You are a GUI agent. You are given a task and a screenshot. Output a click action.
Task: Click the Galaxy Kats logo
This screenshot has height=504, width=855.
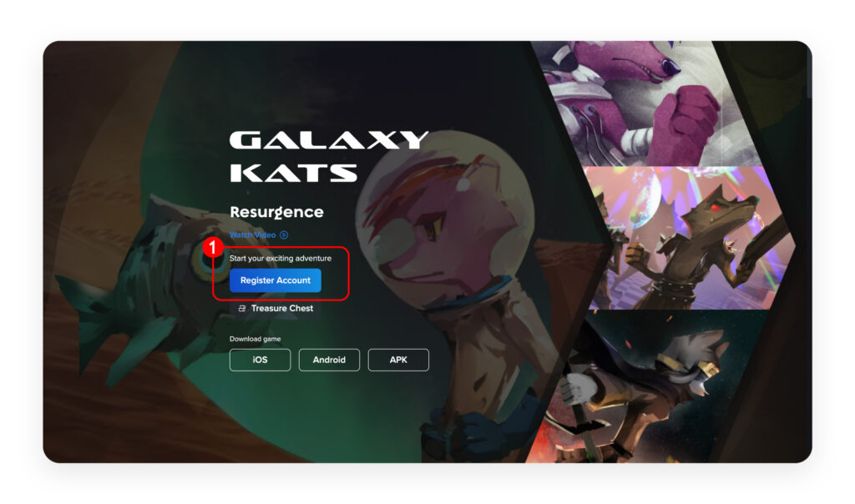coord(328,156)
